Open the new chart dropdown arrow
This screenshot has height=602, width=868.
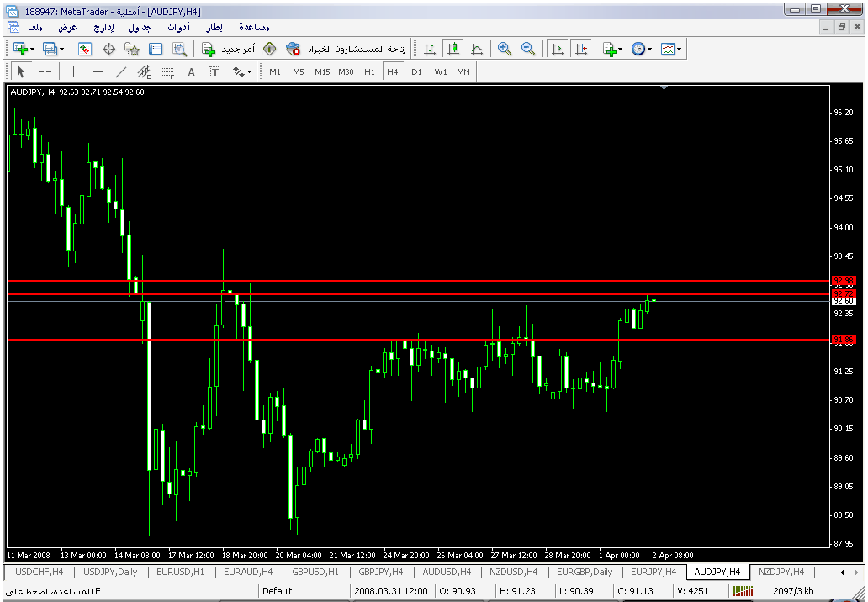[x=32, y=50]
